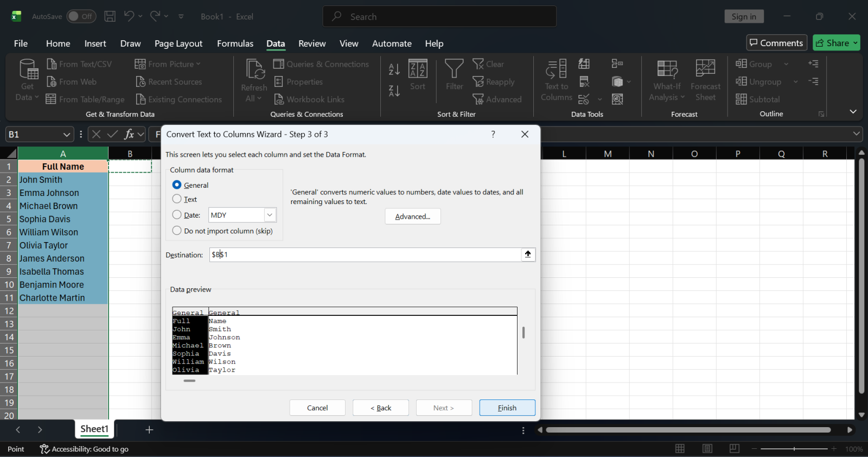Click the Redo arrow icon

point(155,16)
